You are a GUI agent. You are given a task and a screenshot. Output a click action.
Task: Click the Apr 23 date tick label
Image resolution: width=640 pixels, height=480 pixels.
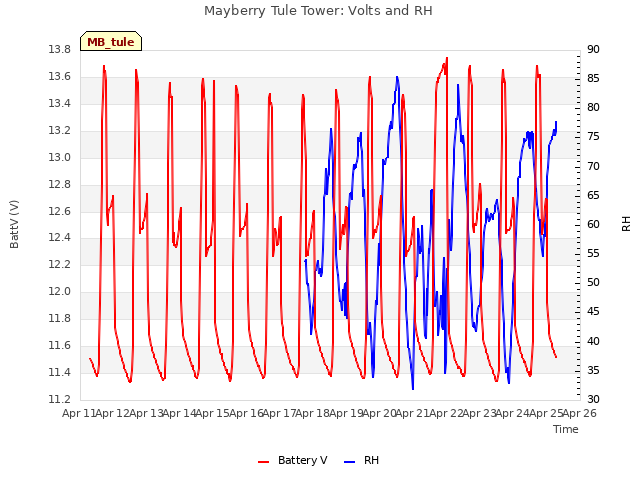click(480, 413)
